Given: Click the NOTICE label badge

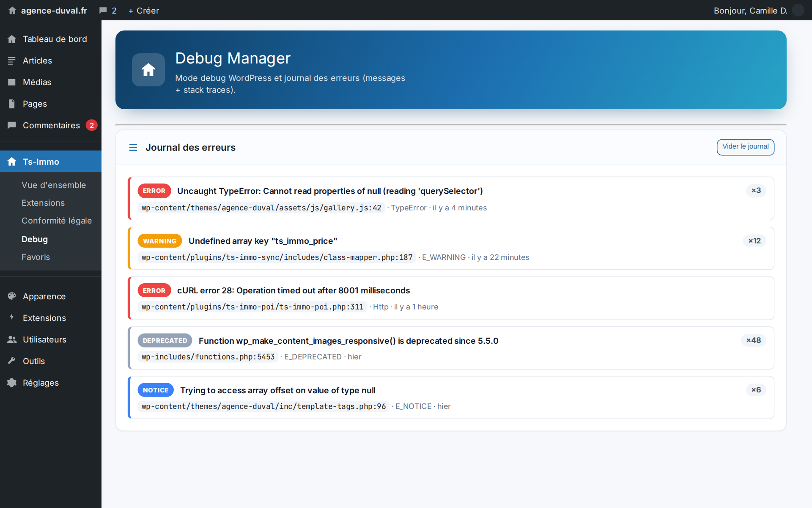Looking at the screenshot, I should click(156, 390).
